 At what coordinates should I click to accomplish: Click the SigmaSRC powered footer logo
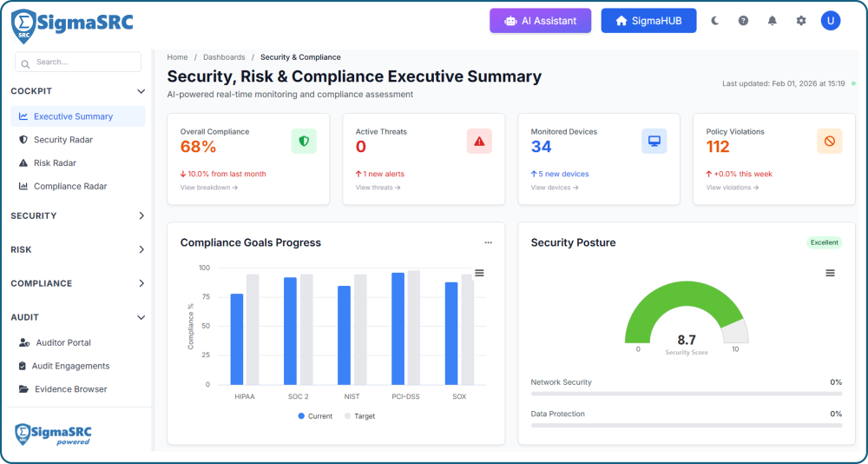tap(53, 434)
